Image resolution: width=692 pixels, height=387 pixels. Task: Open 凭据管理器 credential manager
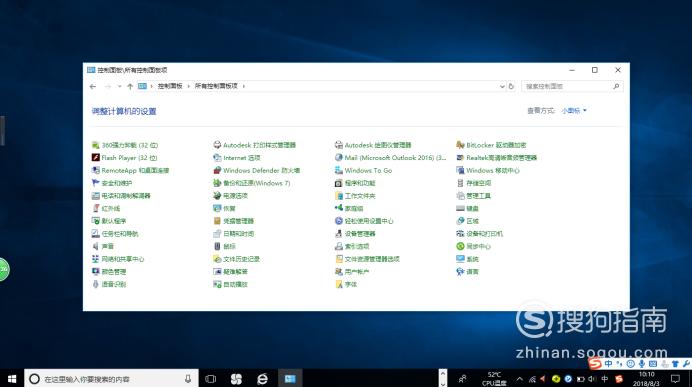click(x=233, y=221)
